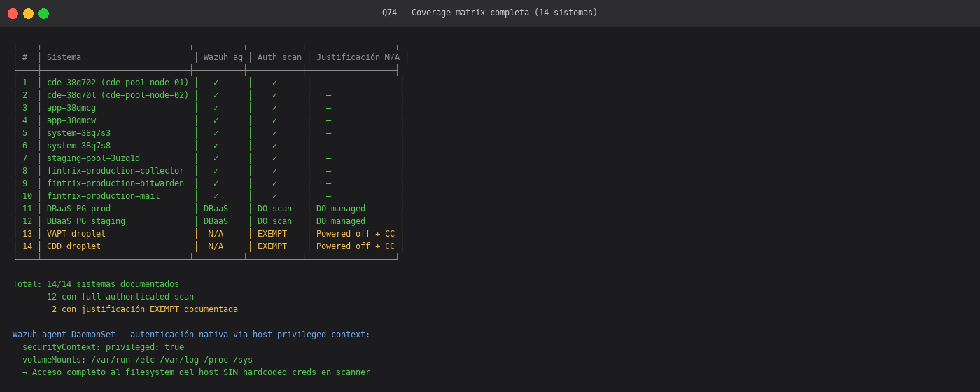Click the 'Justificación N/A' column header
The image size is (980, 392).
tap(358, 57)
